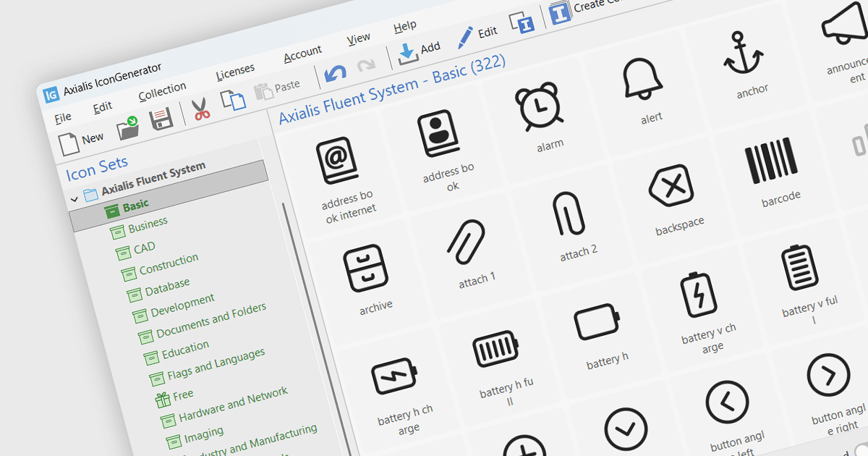Image resolution: width=868 pixels, height=456 pixels.
Task: Select the Flags and Languages set
Action: [x=216, y=364]
